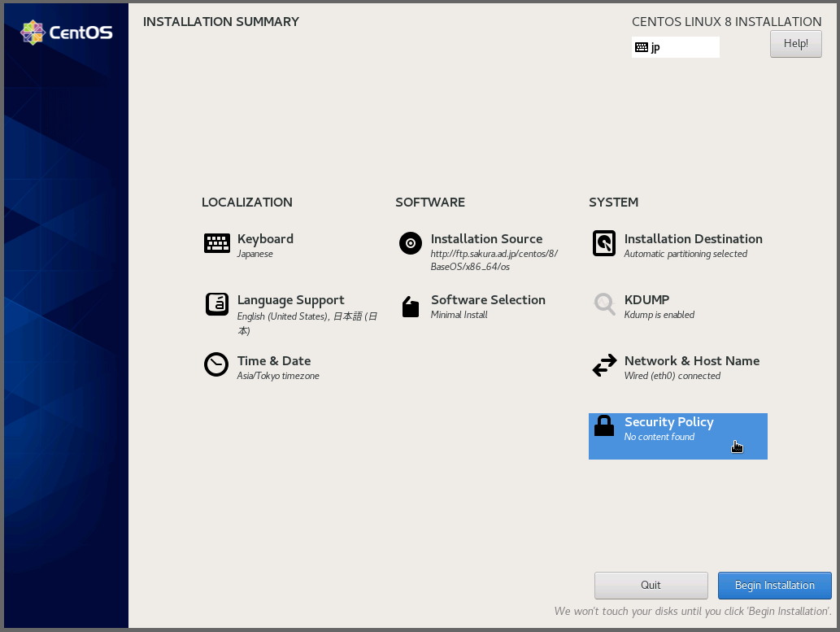Open the sakura.ad.jp installation source URL
Image resolution: width=840 pixels, height=632 pixels.
tap(494, 254)
